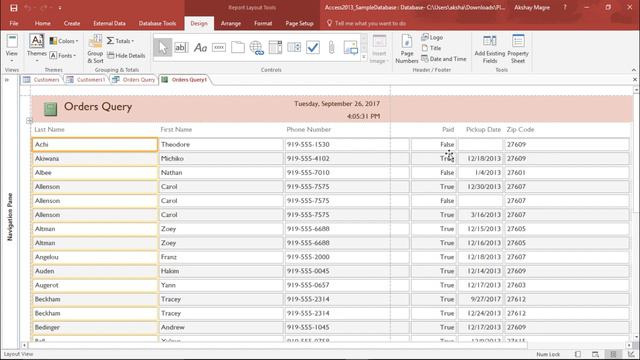Collapse the ribbon with chevron

[634, 70]
